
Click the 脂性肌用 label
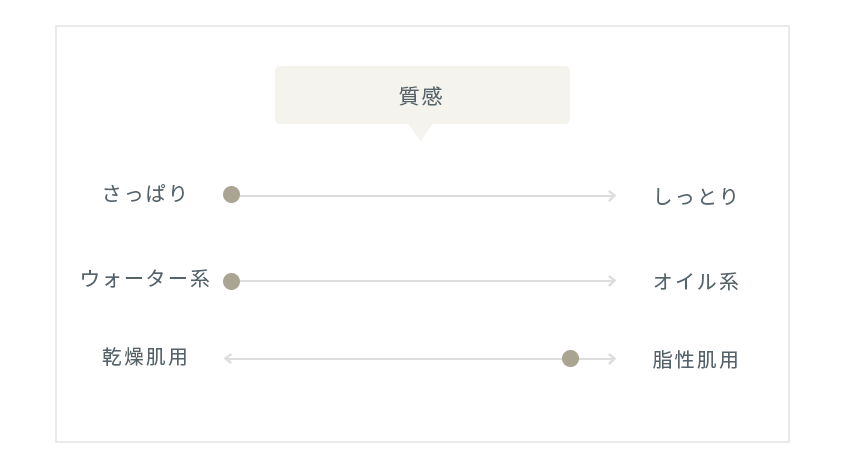click(695, 360)
